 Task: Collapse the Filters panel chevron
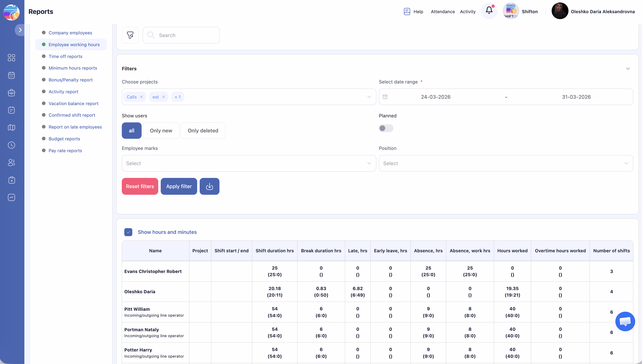coord(628,68)
